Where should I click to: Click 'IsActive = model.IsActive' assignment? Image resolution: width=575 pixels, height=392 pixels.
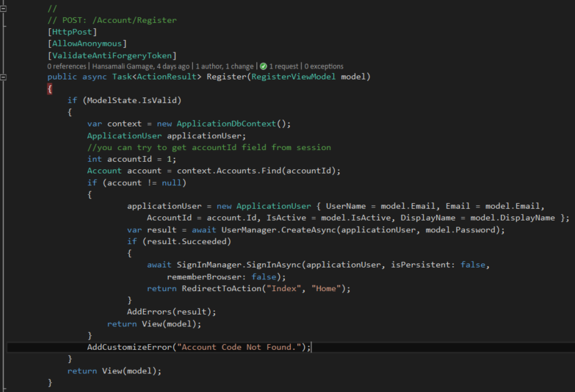tap(328, 218)
